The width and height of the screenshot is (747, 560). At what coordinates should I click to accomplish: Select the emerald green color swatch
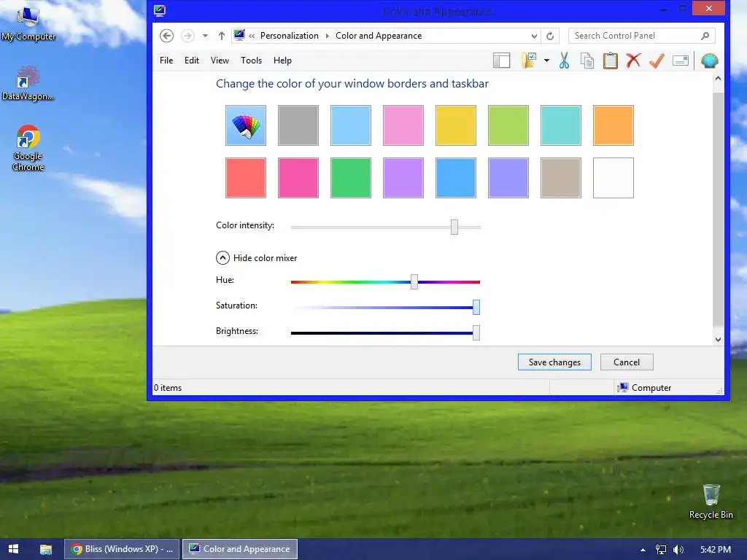[x=351, y=178]
